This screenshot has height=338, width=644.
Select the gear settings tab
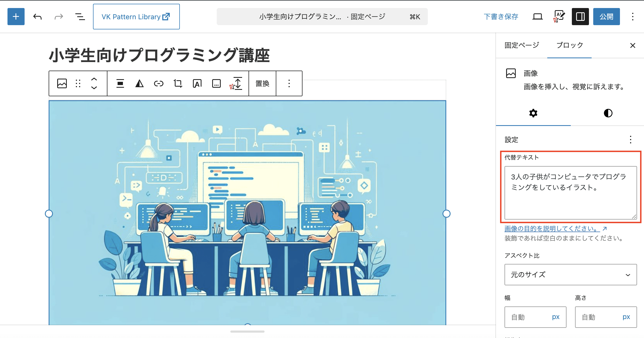click(533, 113)
